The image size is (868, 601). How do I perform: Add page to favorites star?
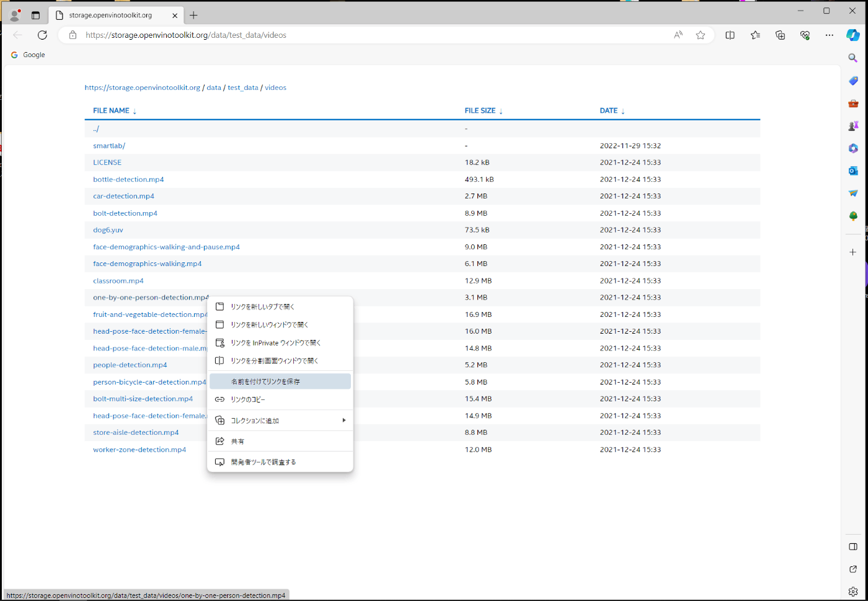tap(701, 35)
